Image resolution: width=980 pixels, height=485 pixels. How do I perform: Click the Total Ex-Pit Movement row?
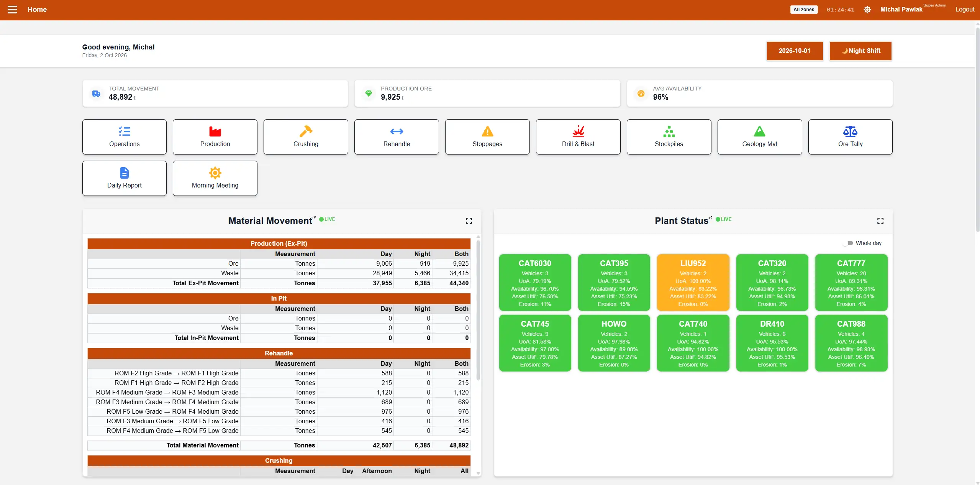point(279,283)
